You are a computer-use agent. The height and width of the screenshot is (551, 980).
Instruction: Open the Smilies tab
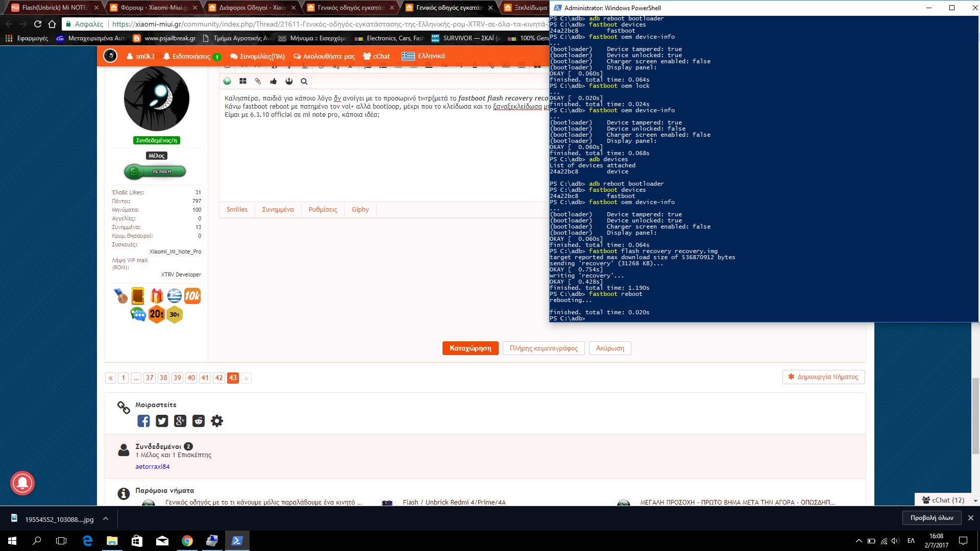pyautogui.click(x=237, y=210)
